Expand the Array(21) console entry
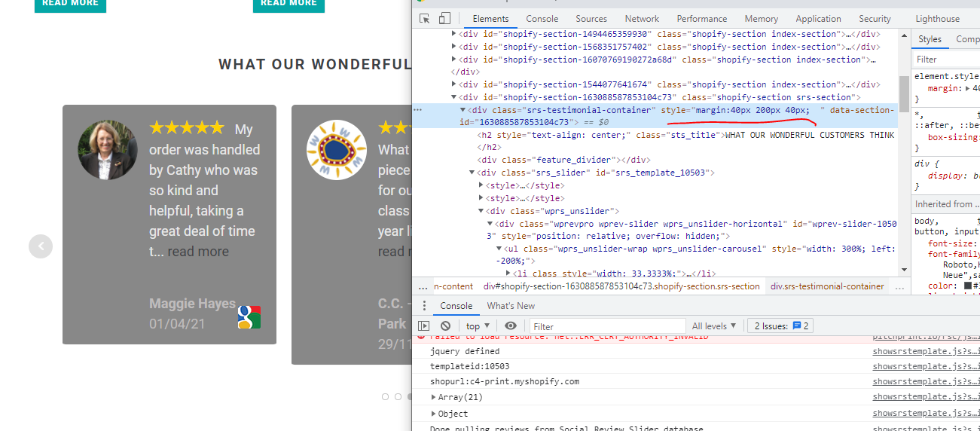The height and width of the screenshot is (431, 980). tap(434, 397)
